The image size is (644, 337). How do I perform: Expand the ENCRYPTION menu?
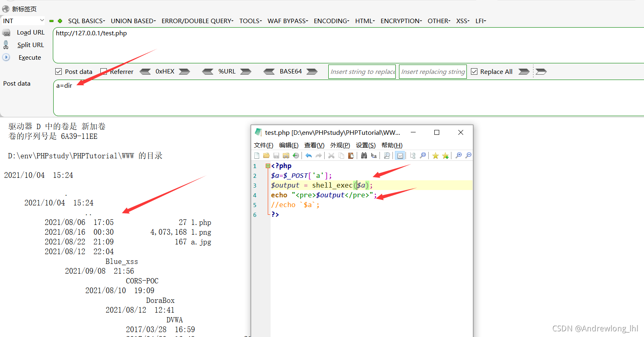(401, 21)
